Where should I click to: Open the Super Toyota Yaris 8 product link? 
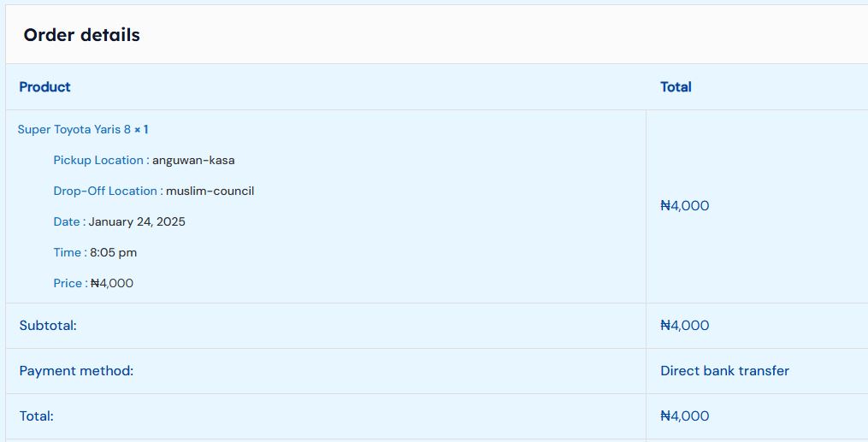point(74,130)
